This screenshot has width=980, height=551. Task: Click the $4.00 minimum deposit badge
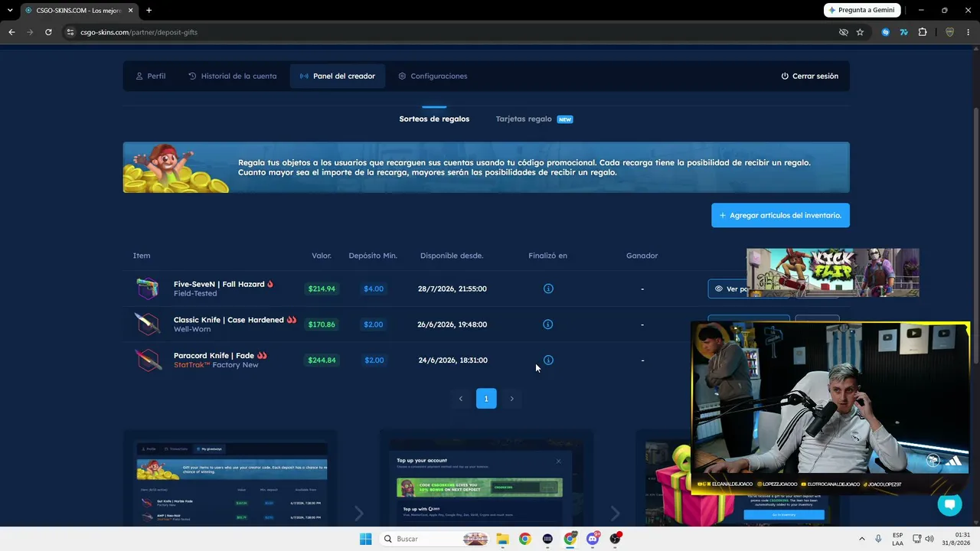click(x=374, y=289)
